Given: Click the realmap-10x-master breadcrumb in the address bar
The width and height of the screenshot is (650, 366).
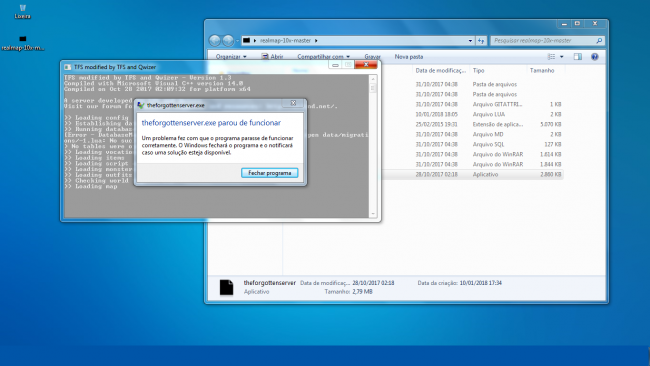Looking at the screenshot, I should [285, 41].
